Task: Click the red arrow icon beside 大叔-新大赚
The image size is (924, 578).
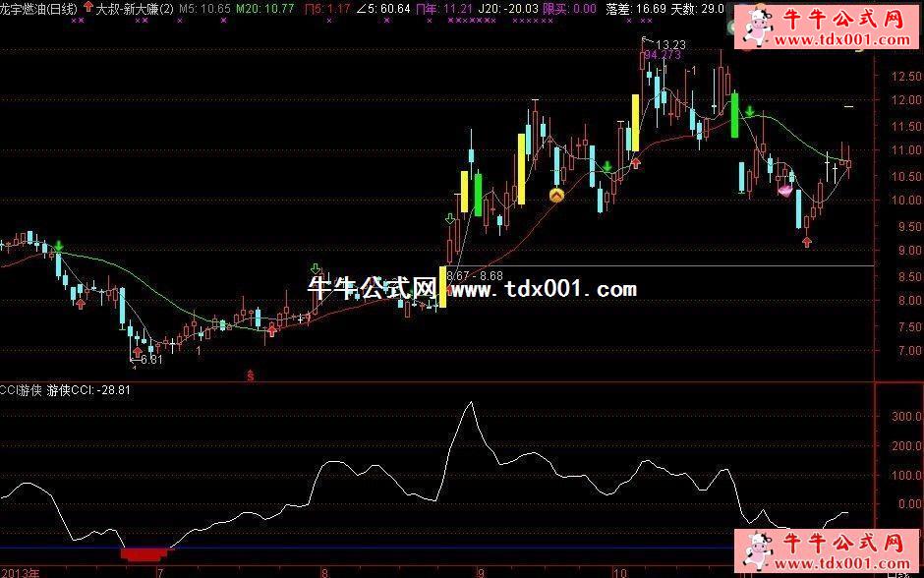Action: coord(87,8)
